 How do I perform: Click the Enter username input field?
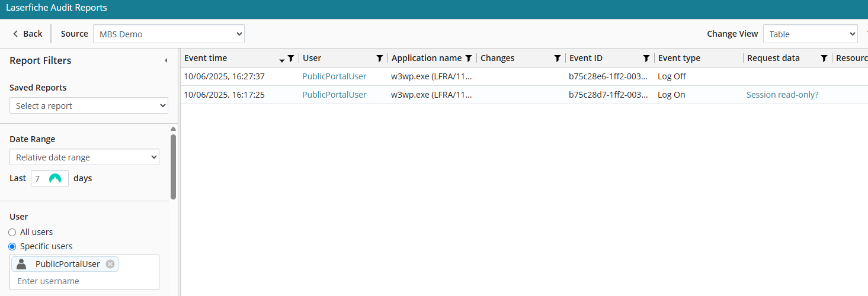84,281
